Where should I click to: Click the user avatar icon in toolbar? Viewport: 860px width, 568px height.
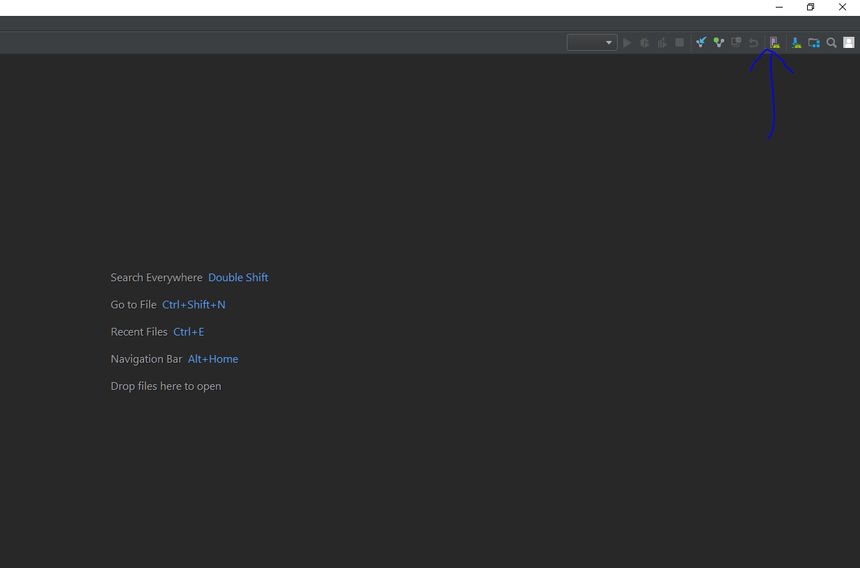point(849,43)
